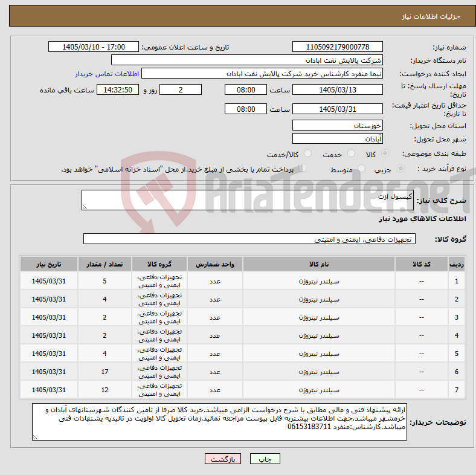476x475 pixels.
Task: Toggle the اسناد خزانه اسلامی payment checkbox
Action: [x=303, y=168]
